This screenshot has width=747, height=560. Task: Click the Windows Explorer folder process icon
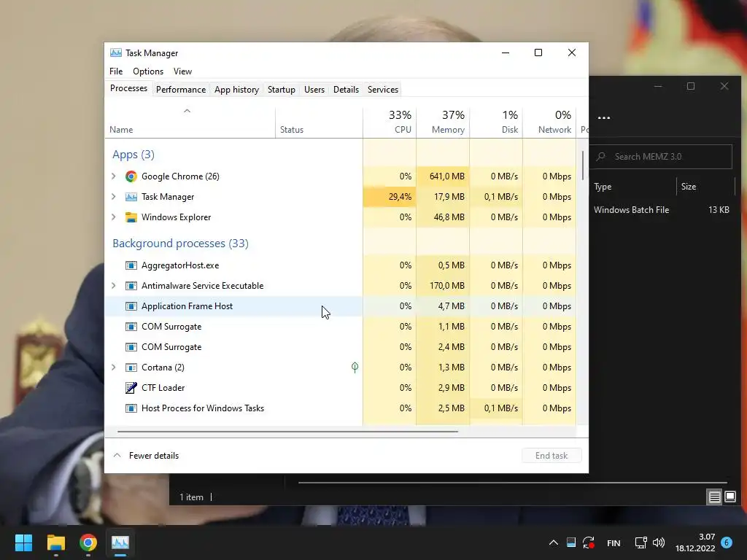(131, 217)
